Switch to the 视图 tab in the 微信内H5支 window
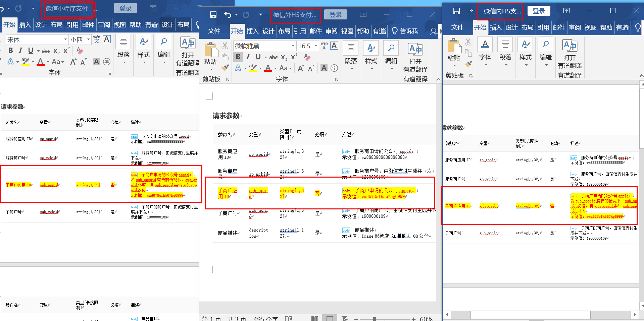The width and height of the screenshot is (644, 321). [590, 27]
